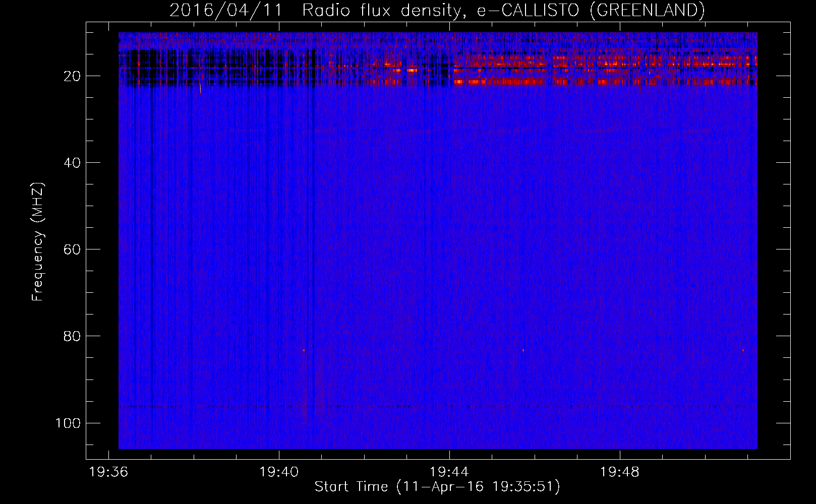This screenshot has width=816, height=504.
Task: Click the small white mark near 19:38
Action: [x=200, y=89]
